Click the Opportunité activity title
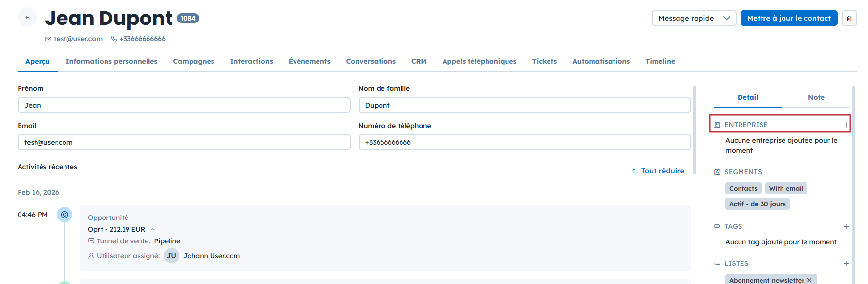Screen dimensions: 868x284 pos(108,218)
